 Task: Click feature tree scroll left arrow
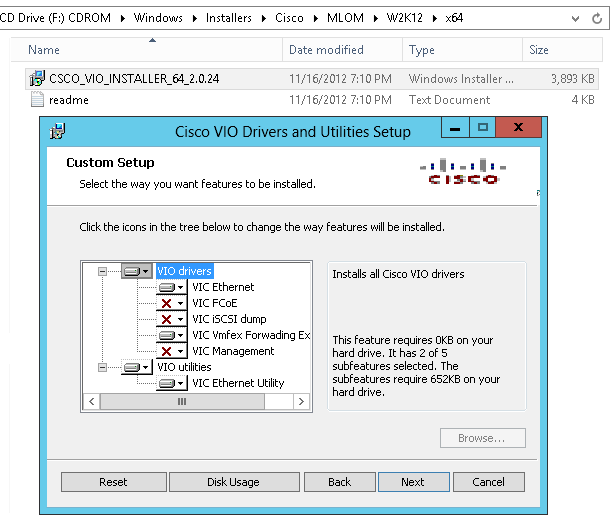click(92, 401)
